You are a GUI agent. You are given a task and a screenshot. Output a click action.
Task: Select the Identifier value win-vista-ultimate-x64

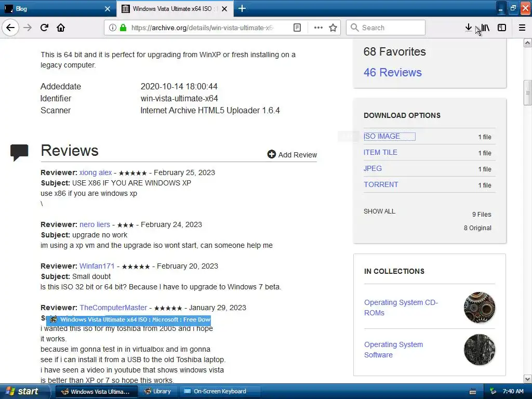pyautogui.click(x=179, y=99)
